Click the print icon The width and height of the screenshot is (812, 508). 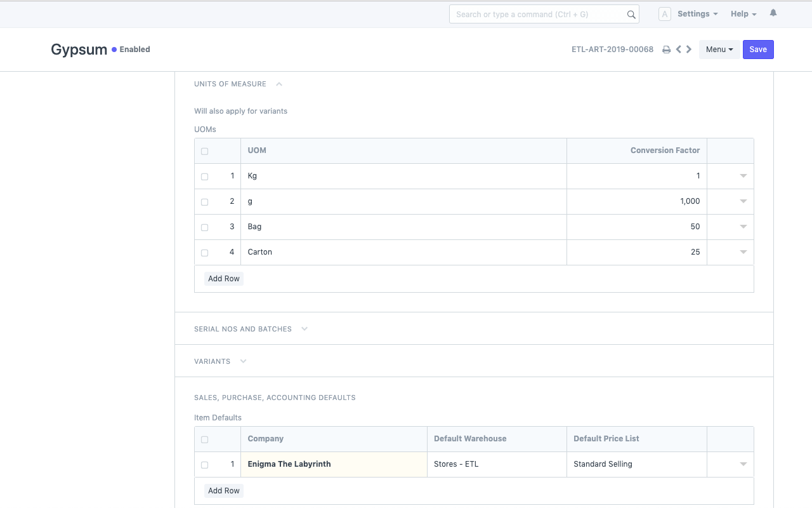666,50
